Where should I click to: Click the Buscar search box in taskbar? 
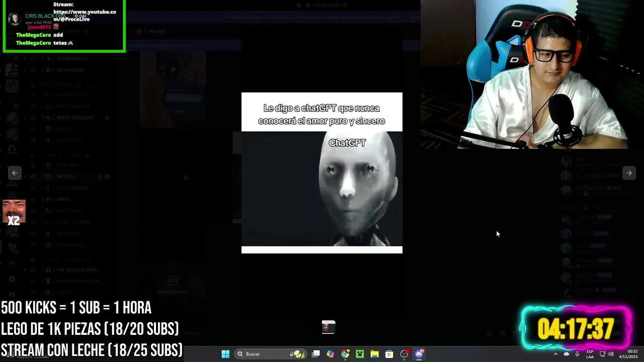pos(272,354)
